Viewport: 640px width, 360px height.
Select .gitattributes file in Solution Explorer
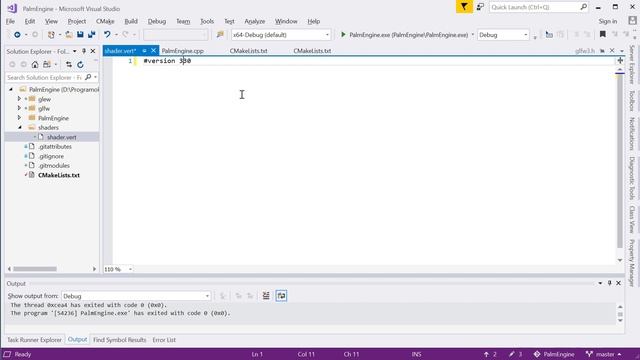[x=55, y=146]
